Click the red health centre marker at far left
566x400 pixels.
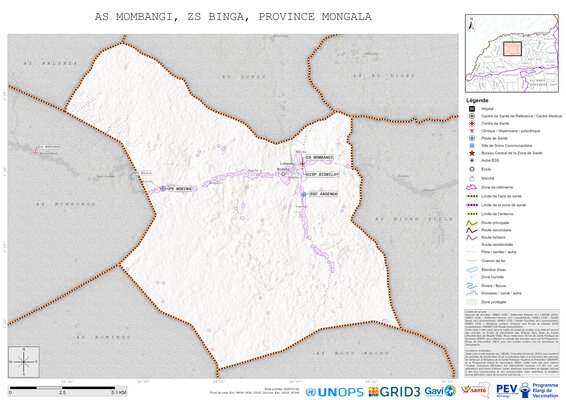pos(35,152)
